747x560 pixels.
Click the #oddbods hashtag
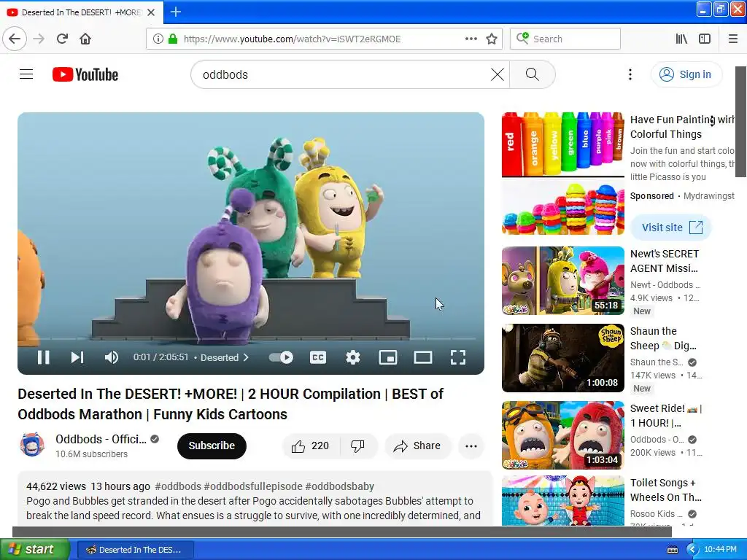point(178,486)
